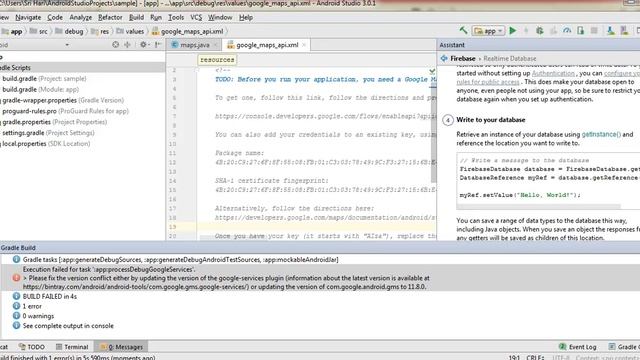The height and width of the screenshot is (360, 640).
Task: Open the Tools menu
Action: click(176, 18)
